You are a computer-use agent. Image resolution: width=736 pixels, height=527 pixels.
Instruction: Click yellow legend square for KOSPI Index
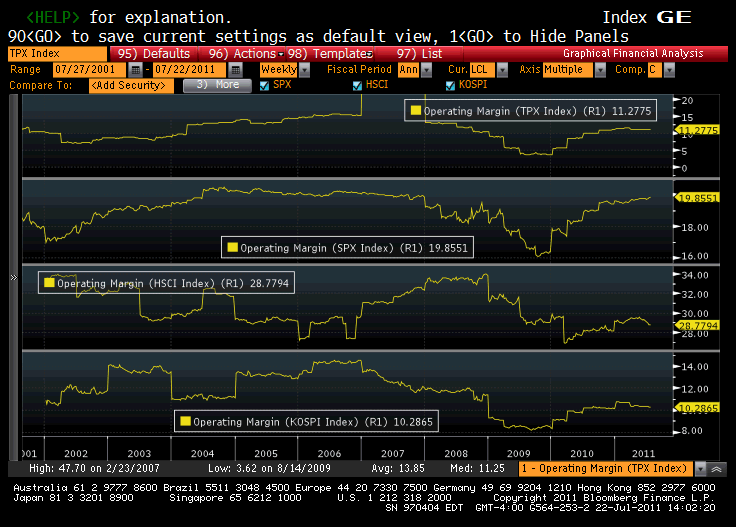click(185, 421)
